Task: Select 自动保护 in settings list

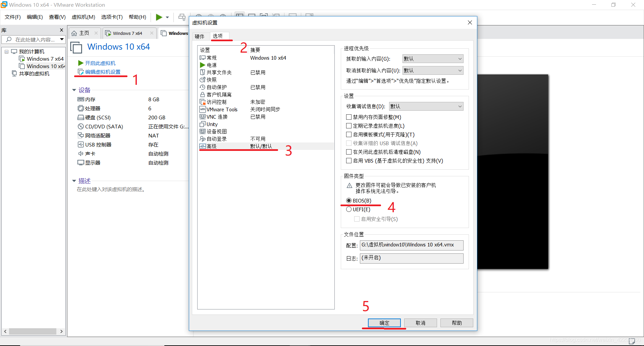Action: 266,87
